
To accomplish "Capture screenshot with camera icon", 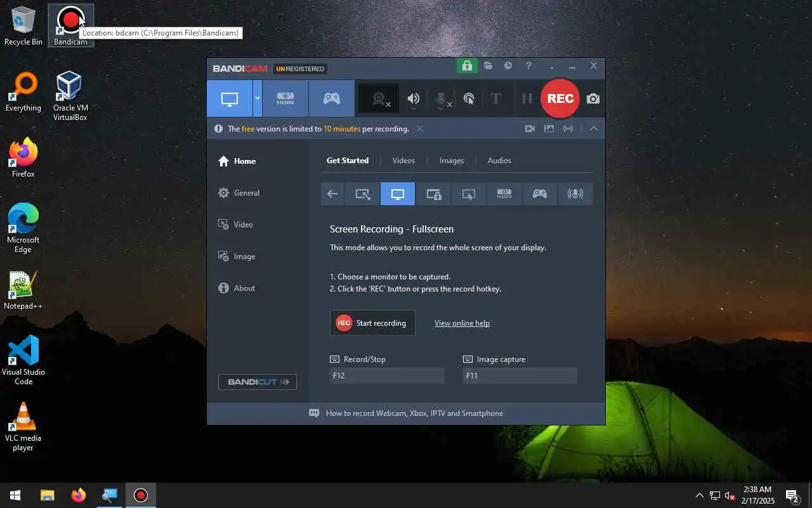I will pyautogui.click(x=593, y=98).
